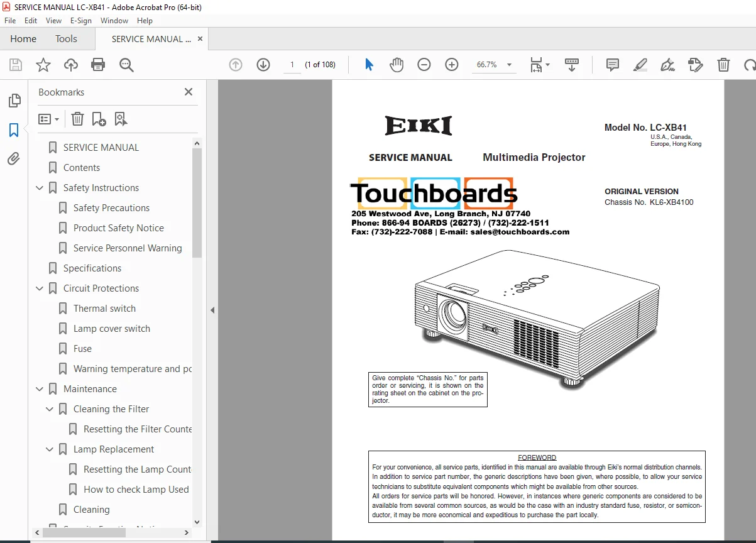Collapse the Safety Instructions bookmark
This screenshot has height=543, width=756.
point(40,188)
